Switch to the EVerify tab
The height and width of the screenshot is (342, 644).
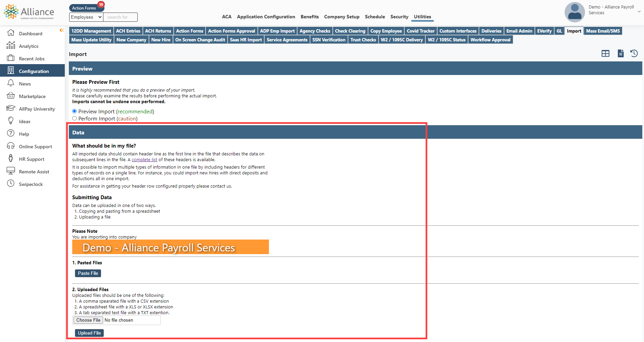[545, 31]
